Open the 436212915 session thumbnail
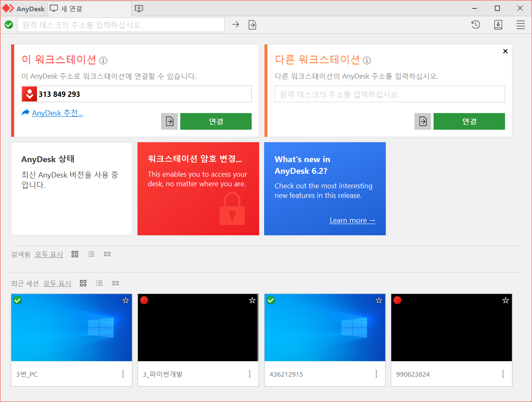This screenshot has width=532, height=402. click(x=325, y=328)
